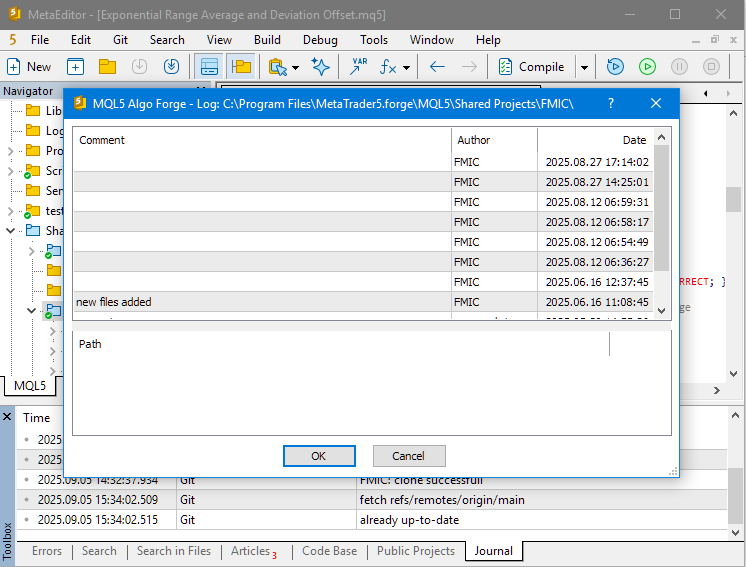Open the Window menu
The width and height of the screenshot is (746, 567).
point(432,40)
